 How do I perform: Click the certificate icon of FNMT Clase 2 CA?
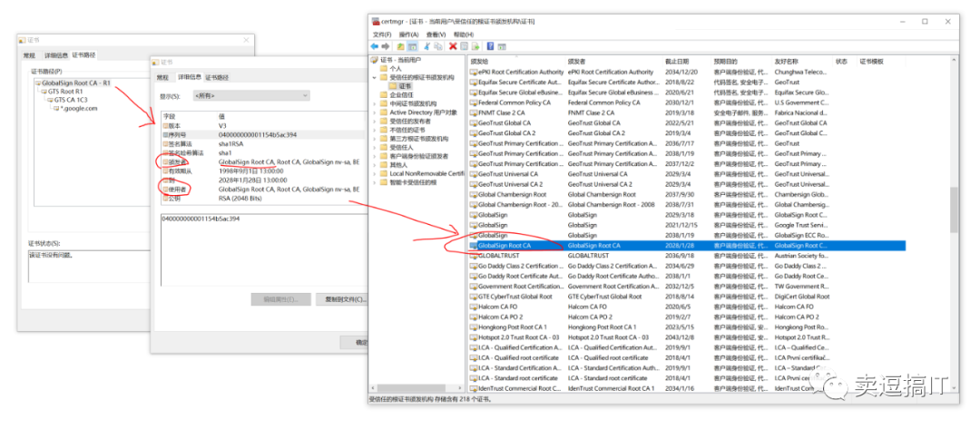pyautogui.click(x=474, y=112)
